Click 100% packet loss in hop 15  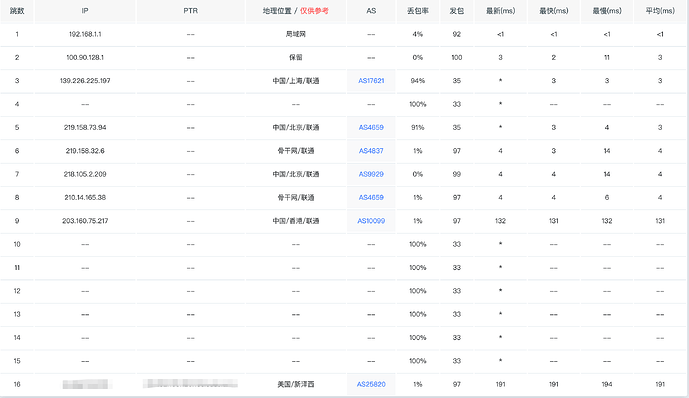[417, 361]
